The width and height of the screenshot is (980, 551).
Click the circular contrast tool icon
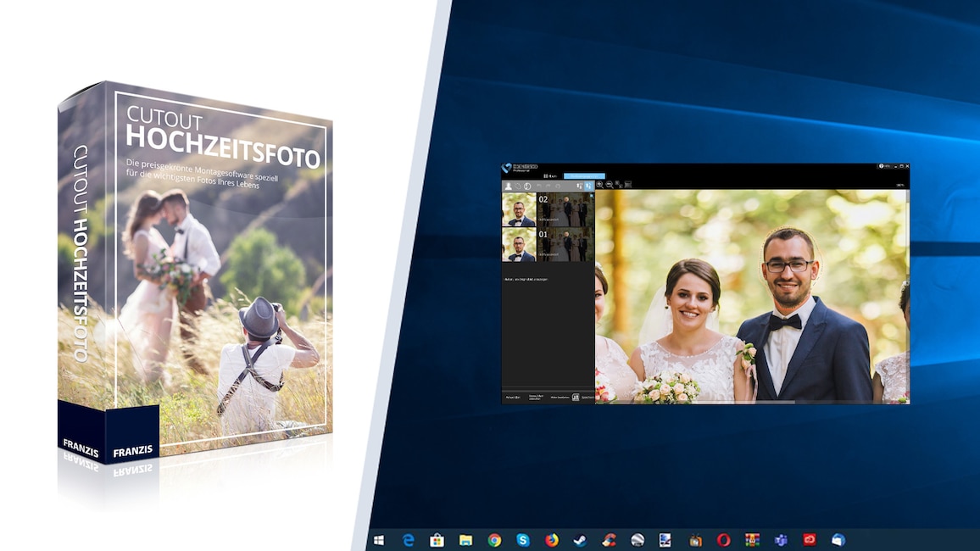point(526,186)
